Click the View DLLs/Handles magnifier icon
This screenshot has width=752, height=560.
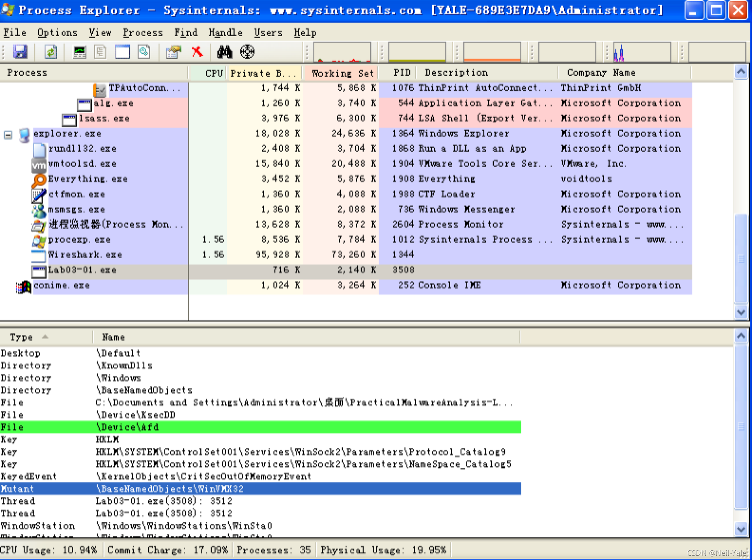click(x=144, y=52)
